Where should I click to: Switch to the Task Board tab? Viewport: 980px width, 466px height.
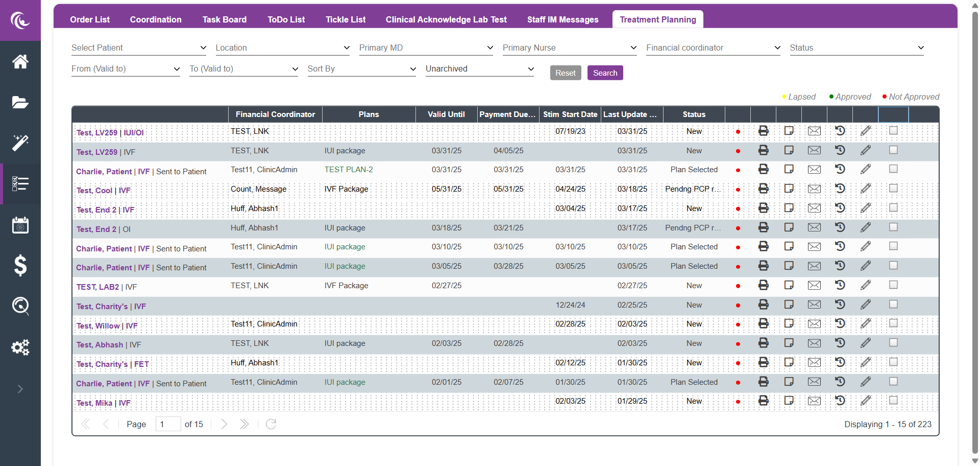224,19
